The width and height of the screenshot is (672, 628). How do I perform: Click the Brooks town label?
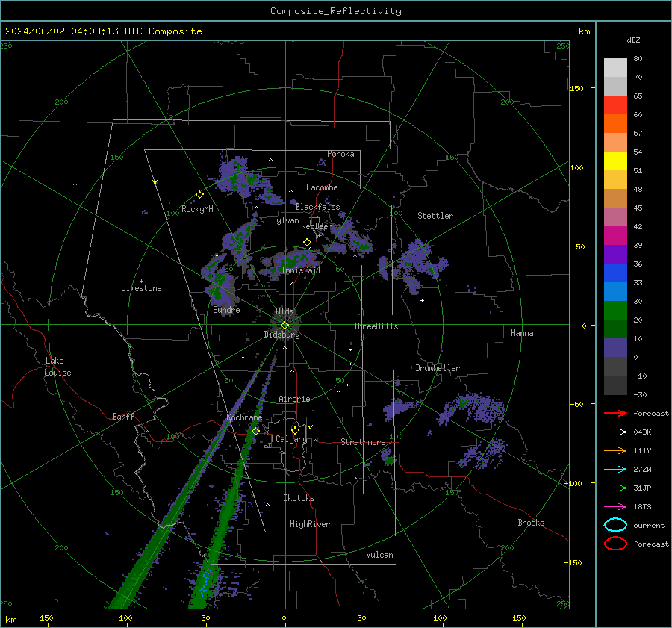531,523
